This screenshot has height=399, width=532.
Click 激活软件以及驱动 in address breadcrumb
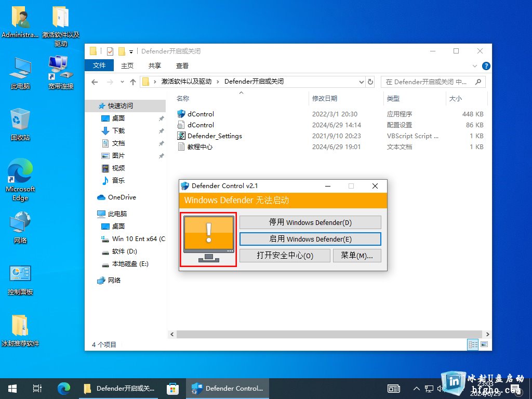click(x=187, y=82)
